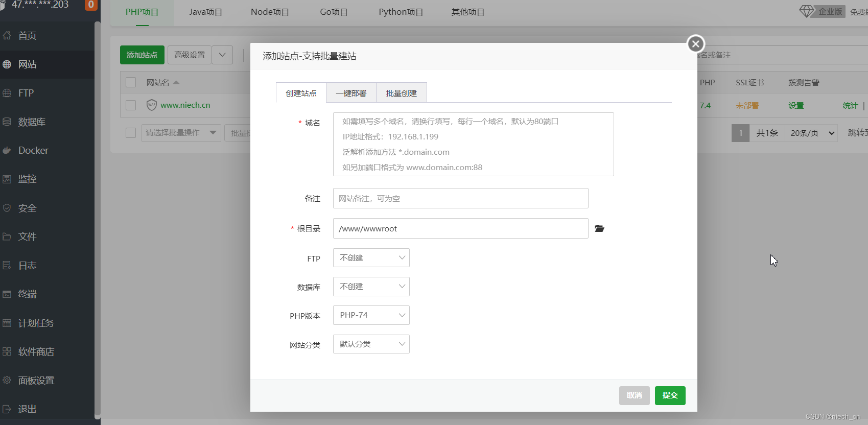Viewport: 868px width, 425px height.
Task: Switch to the 创建站点 tab
Action: (301, 93)
